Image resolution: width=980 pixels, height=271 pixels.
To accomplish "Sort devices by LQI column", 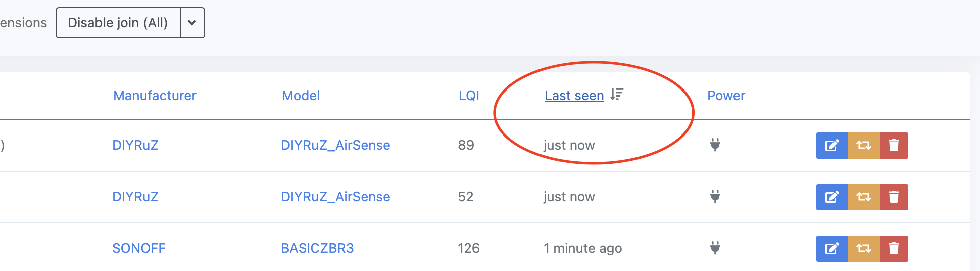I will click(x=468, y=96).
